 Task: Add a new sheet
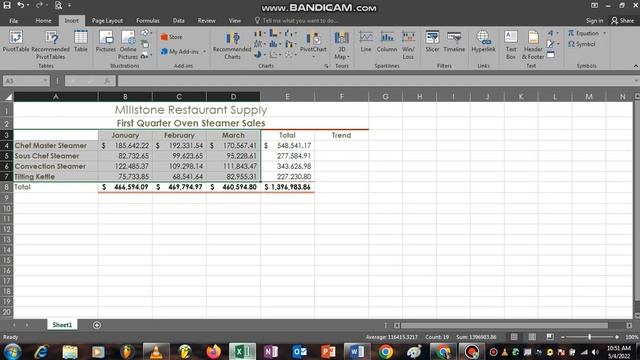click(x=97, y=325)
